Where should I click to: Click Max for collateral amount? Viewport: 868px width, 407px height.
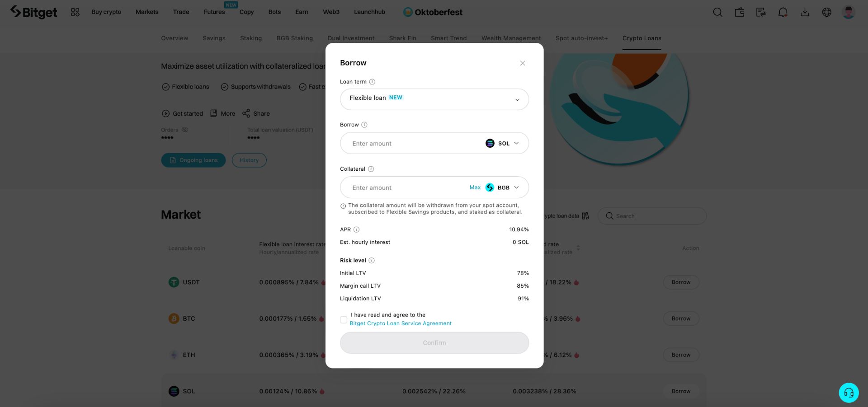click(x=475, y=187)
